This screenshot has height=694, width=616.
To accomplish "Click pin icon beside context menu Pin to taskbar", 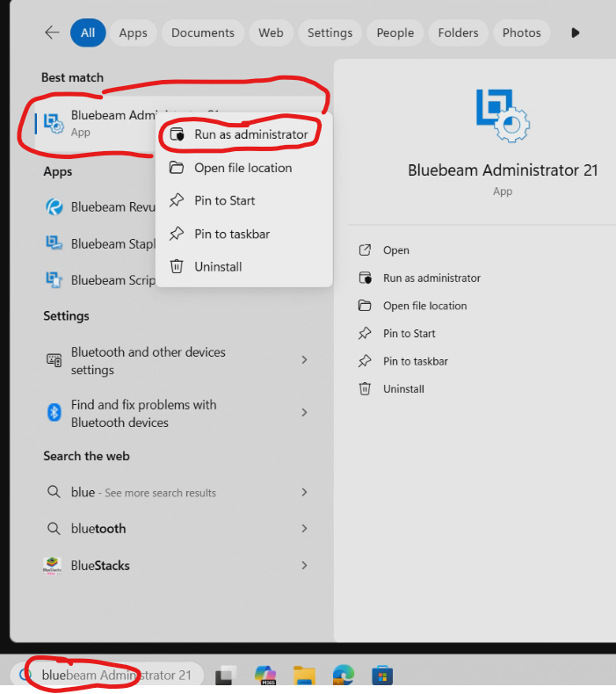I will pos(177,234).
